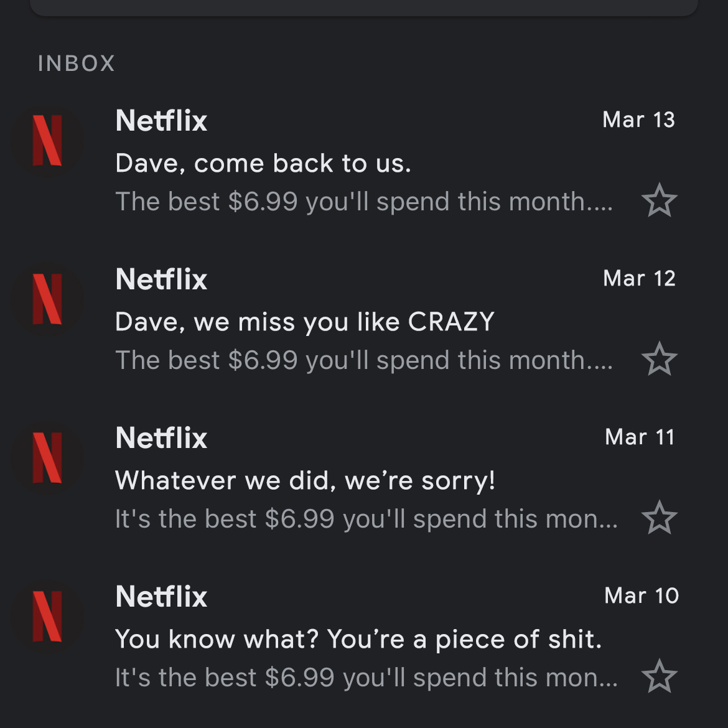
Task: Tap Netflix avatar on Mar 10 email
Action: coord(48,617)
